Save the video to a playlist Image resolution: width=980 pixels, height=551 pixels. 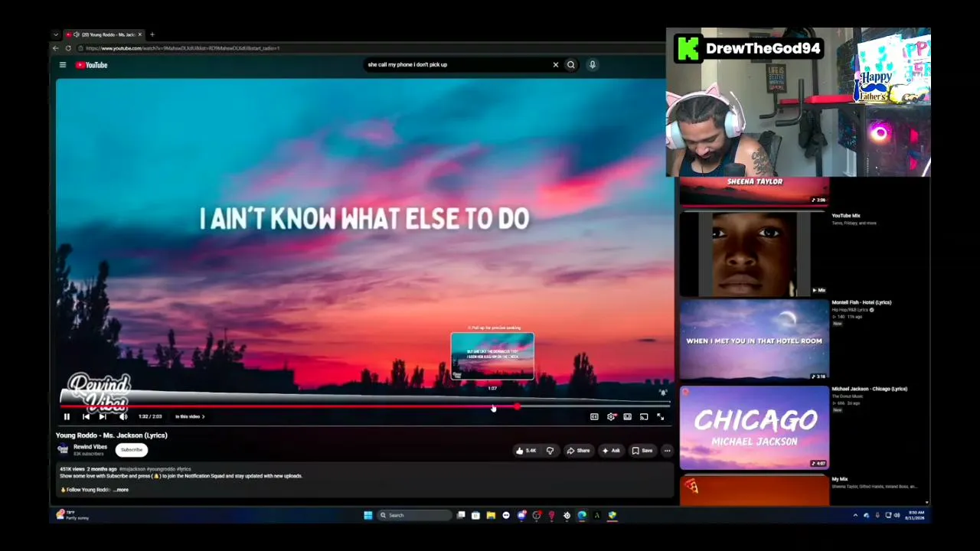click(x=642, y=451)
